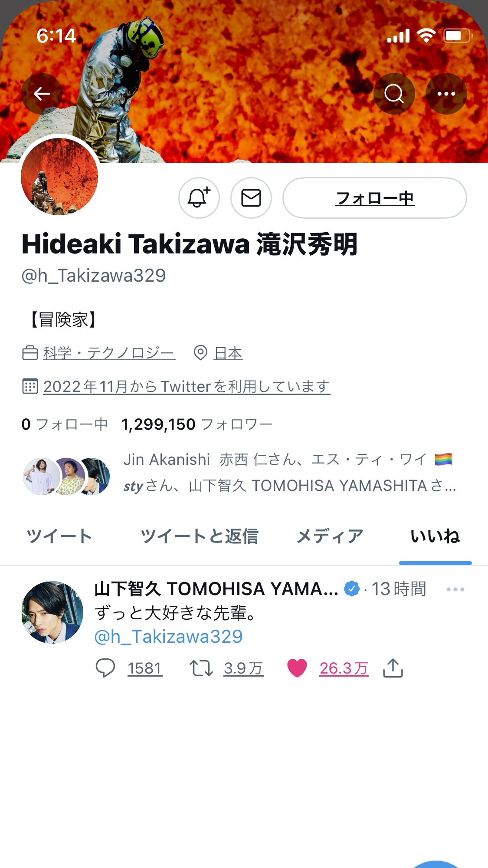Open tweet's three-dot overflow menu

(x=455, y=589)
